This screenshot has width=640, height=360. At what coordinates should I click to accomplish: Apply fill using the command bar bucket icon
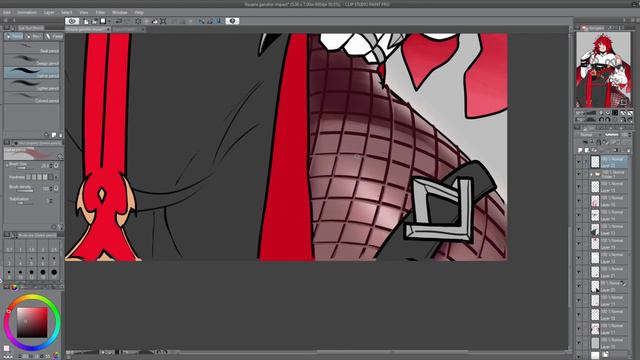click(154, 21)
